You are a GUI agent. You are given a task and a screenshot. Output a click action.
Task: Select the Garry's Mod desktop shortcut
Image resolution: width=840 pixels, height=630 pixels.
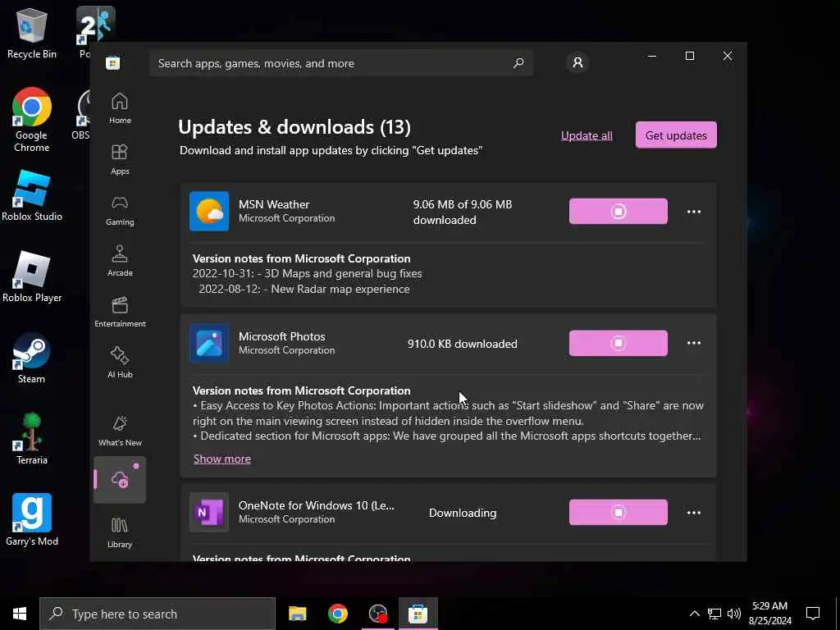coord(32,520)
